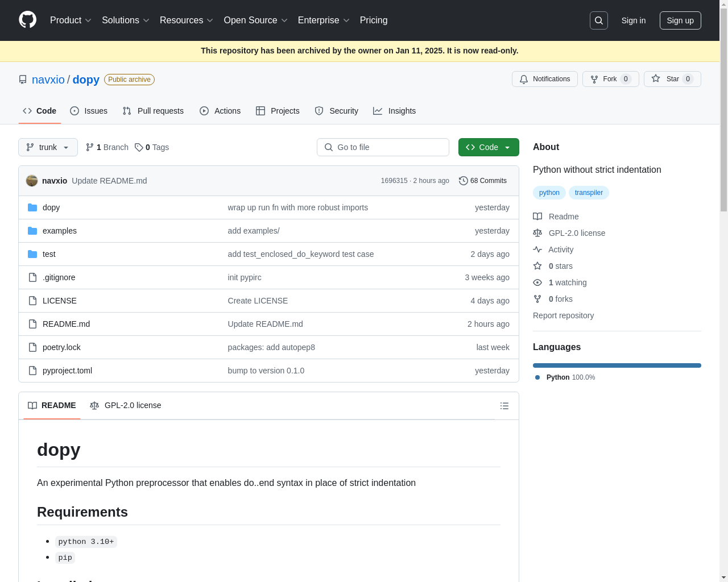Open 'wrap up run fn with more robust imports' commit
728x582 pixels.
pos(298,207)
